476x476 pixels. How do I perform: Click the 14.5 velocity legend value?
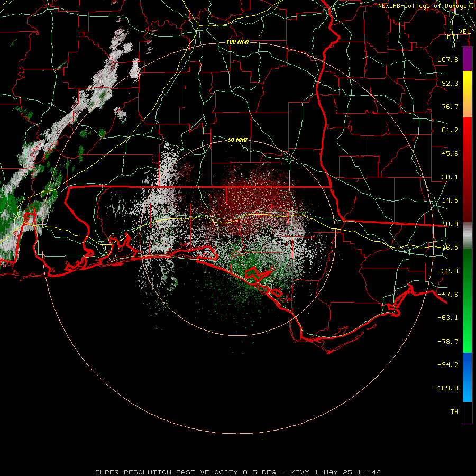pos(450,200)
